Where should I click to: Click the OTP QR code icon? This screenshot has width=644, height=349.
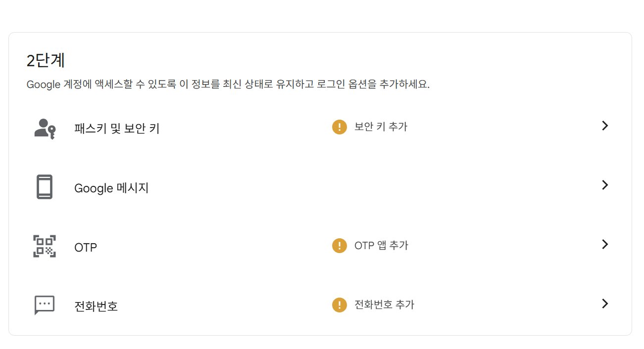point(45,246)
